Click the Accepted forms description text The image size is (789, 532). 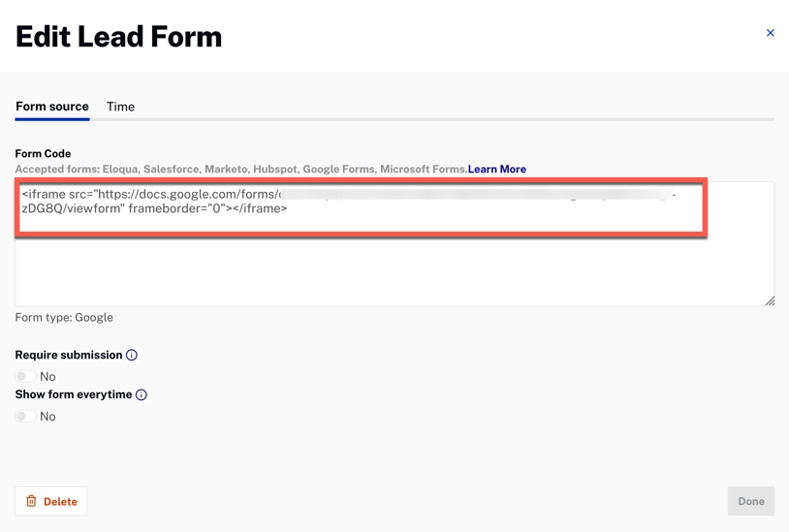tap(241, 170)
